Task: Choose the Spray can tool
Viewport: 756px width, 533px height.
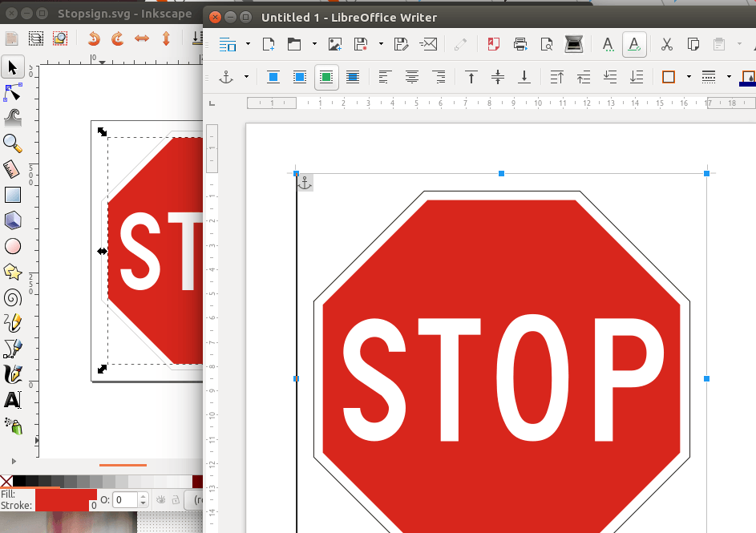Action: [x=12, y=425]
